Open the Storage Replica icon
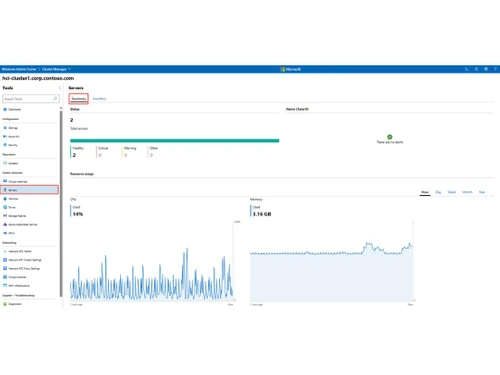Viewport: 500px width, 375px height. tap(5, 216)
